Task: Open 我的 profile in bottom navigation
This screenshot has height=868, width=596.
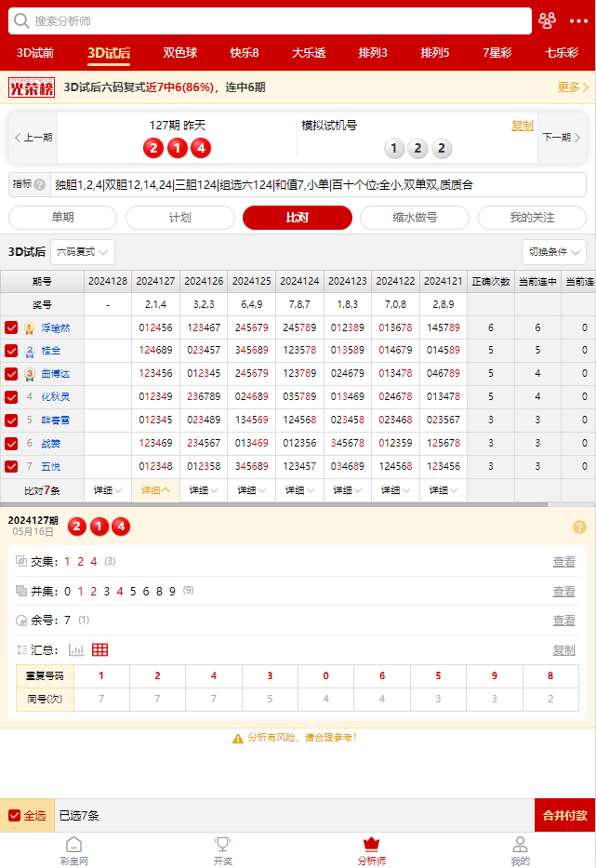Action: click(521, 850)
